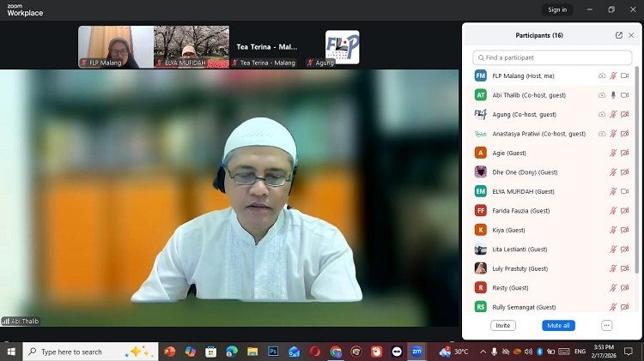This screenshot has width=644, height=361.
Task: Select the Agung FLP logo video tile
Action: (342, 47)
